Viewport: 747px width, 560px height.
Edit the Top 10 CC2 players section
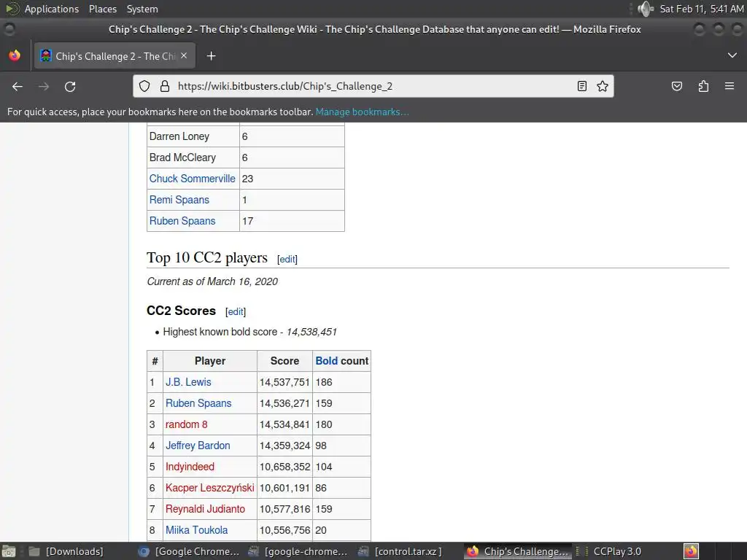287,259
